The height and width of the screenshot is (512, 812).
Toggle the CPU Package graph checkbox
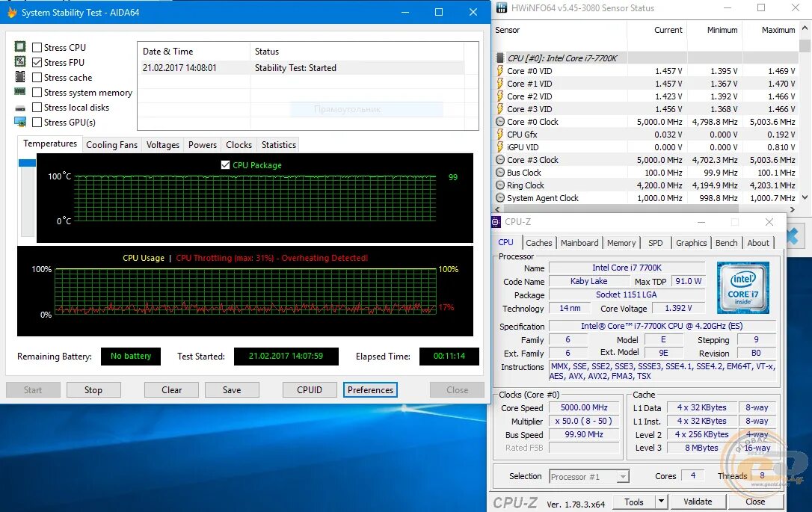click(225, 164)
